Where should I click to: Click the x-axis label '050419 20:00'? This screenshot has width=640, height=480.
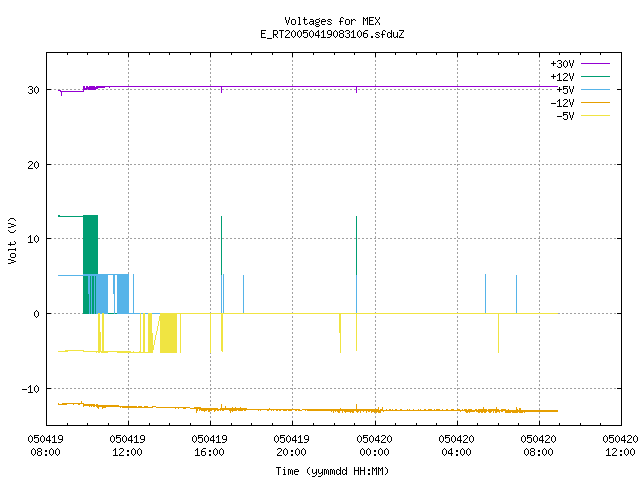(291, 446)
